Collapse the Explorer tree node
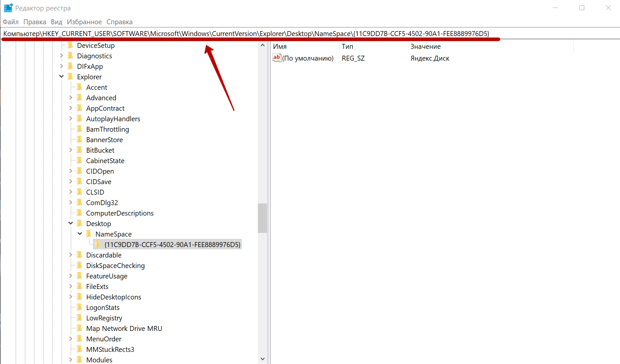The height and width of the screenshot is (364, 620). pyautogui.click(x=61, y=76)
